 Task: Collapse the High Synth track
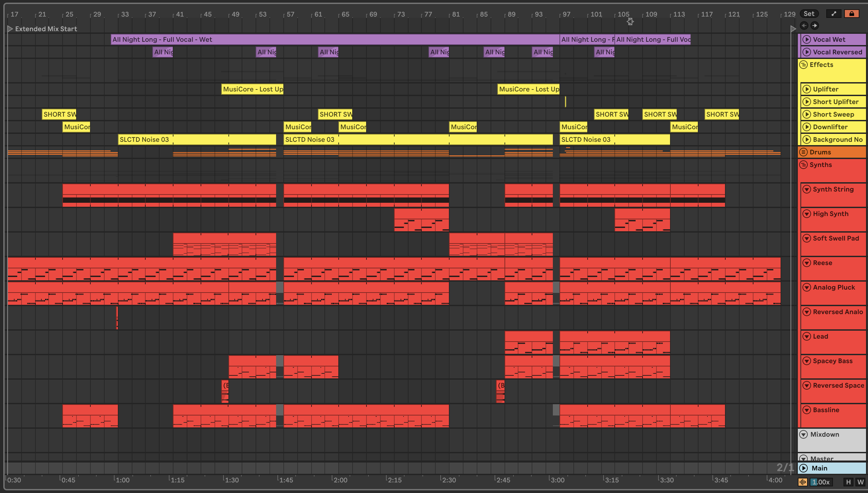click(807, 214)
